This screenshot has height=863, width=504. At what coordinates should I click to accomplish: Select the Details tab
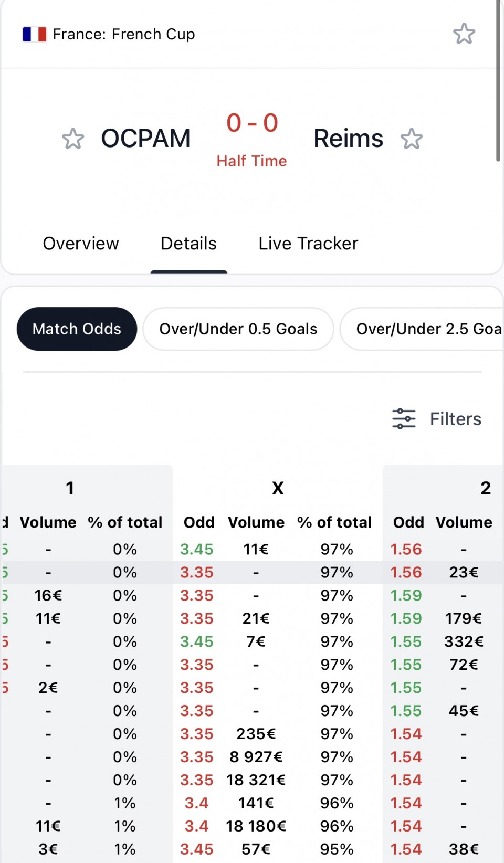point(188,244)
